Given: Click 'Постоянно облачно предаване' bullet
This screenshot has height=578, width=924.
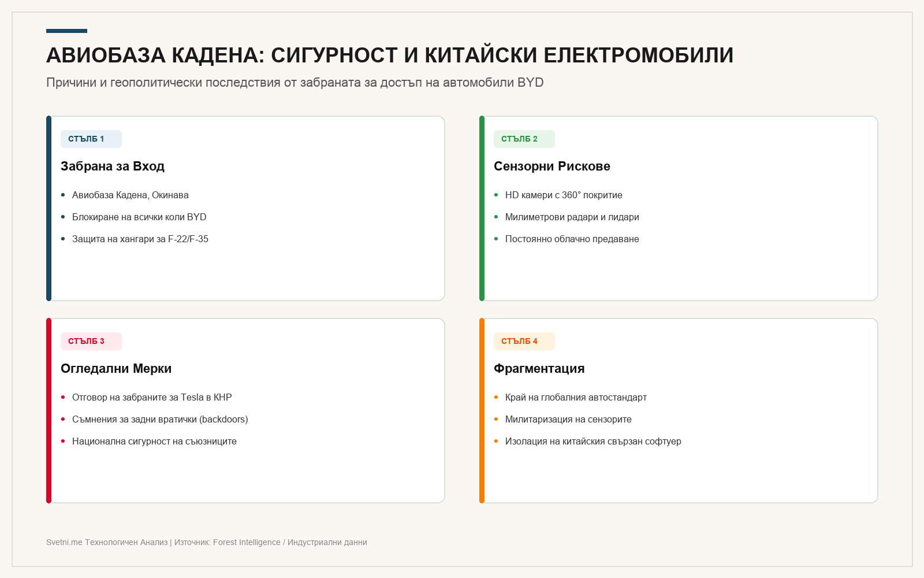Looking at the screenshot, I should pos(572,239).
